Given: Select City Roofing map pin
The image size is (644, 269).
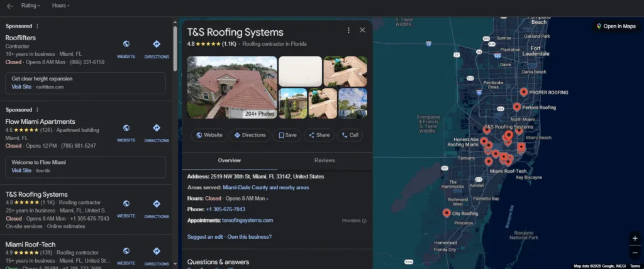Looking at the screenshot, I should click(447, 213).
